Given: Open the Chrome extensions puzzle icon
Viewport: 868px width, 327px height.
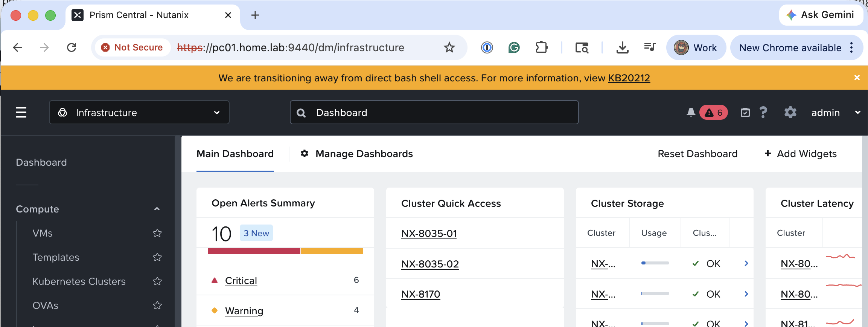Looking at the screenshot, I should pos(541,47).
